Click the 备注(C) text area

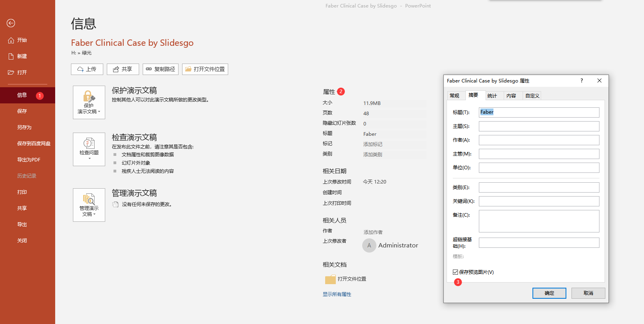539,221
